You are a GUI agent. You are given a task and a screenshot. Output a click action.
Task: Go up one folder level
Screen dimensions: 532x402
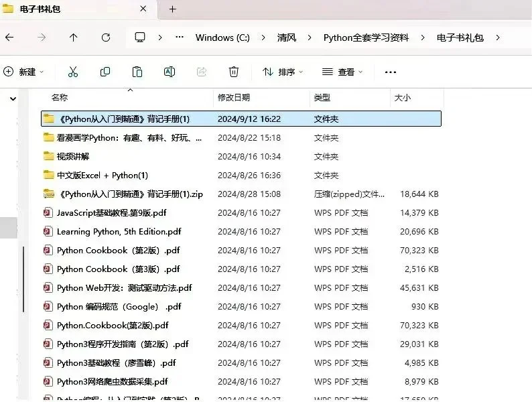tap(73, 38)
